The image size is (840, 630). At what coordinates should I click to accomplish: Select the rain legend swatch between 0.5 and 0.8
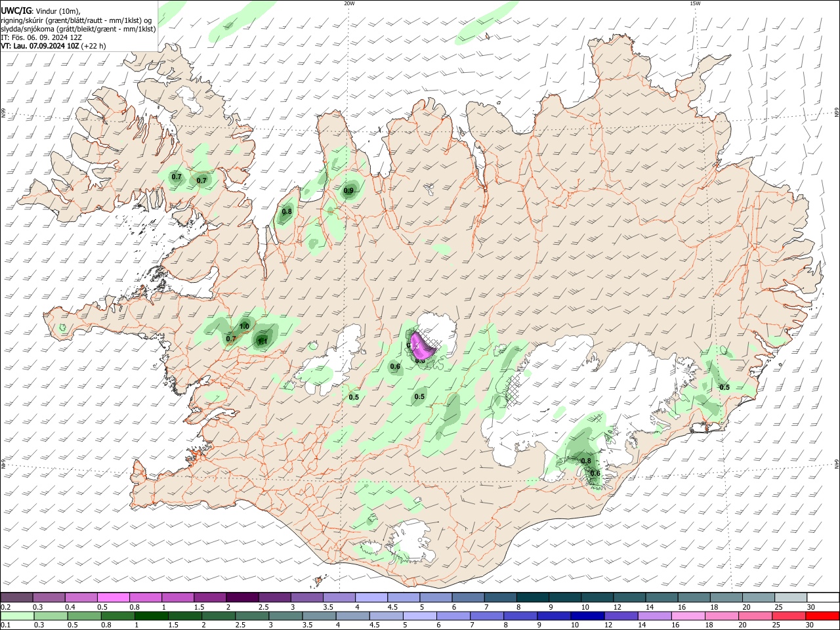tap(85, 616)
